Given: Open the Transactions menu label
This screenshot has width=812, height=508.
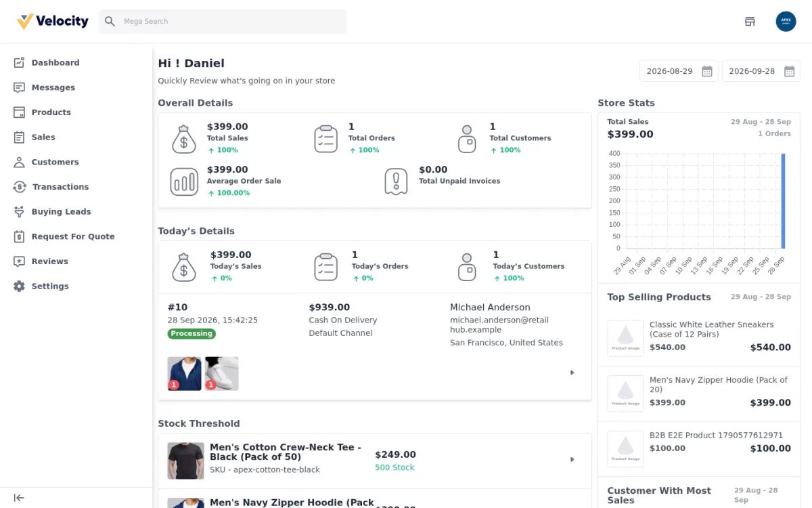Looking at the screenshot, I should [61, 187].
